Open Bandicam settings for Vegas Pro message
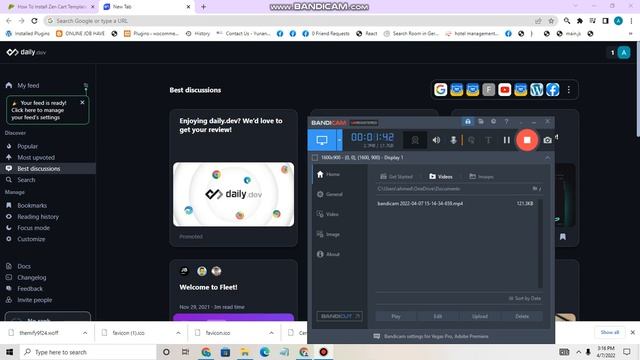640x360 pixels. coord(431,336)
